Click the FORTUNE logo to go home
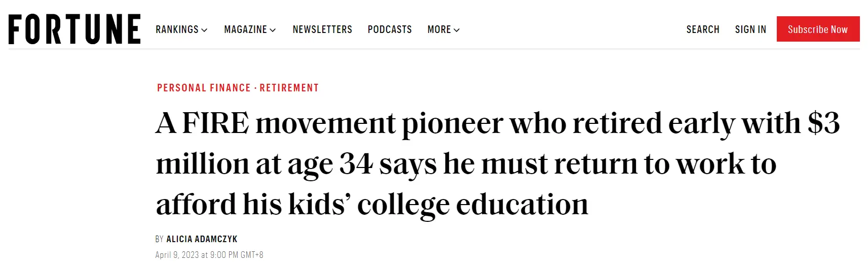 74,29
